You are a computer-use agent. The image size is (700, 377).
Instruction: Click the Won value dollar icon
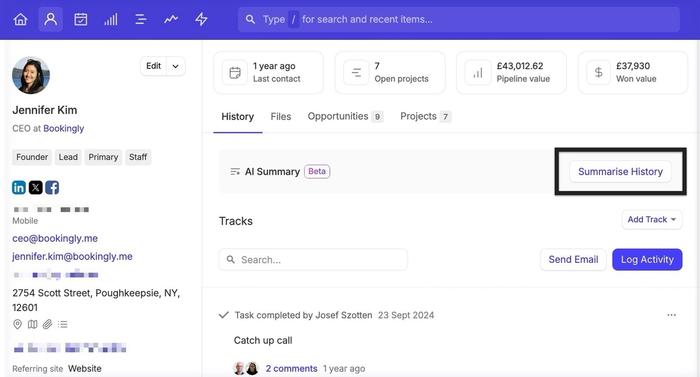[599, 72]
